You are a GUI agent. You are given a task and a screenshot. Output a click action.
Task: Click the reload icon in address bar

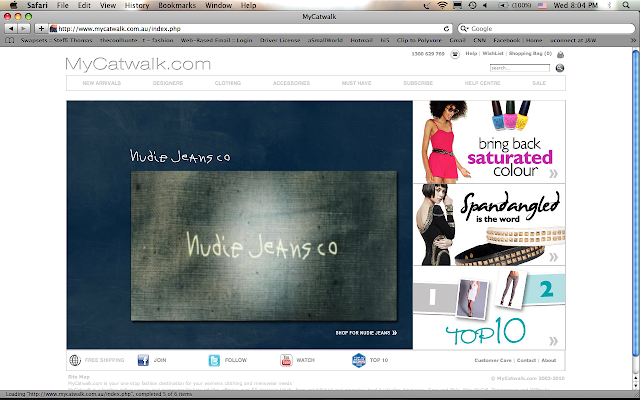[447, 29]
